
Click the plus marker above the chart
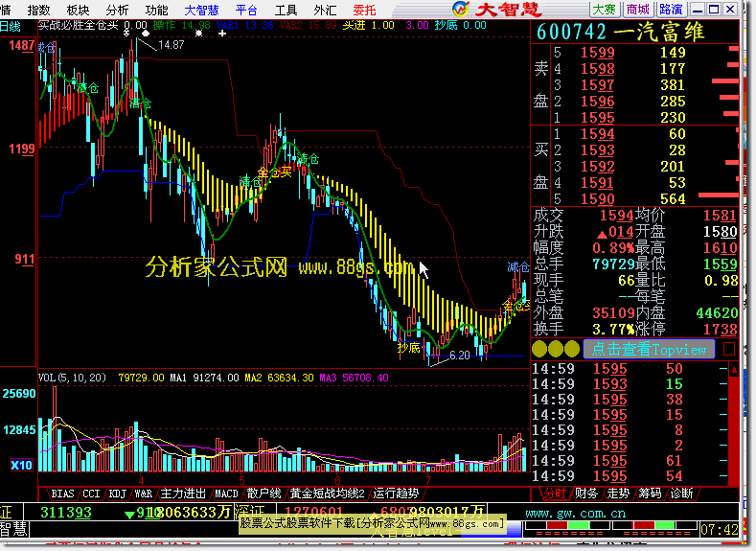221,34
